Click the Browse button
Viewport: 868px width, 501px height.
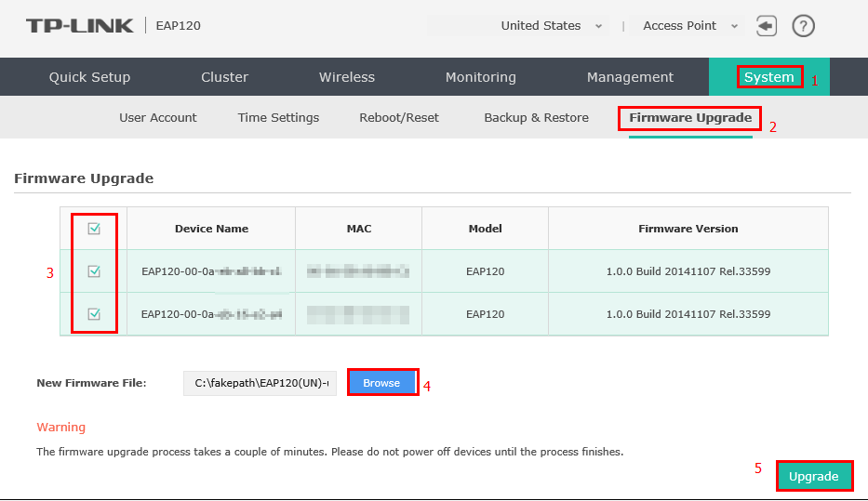382,383
